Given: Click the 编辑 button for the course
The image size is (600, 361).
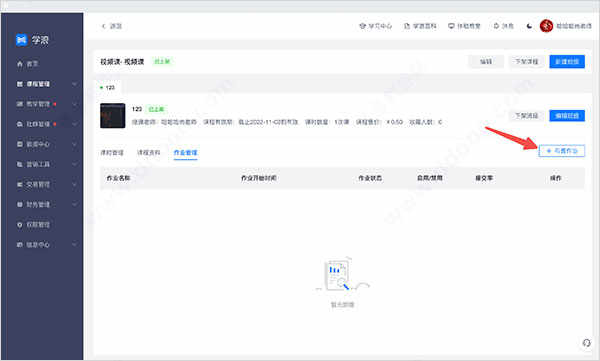Looking at the screenshot, I should point(486,62).
